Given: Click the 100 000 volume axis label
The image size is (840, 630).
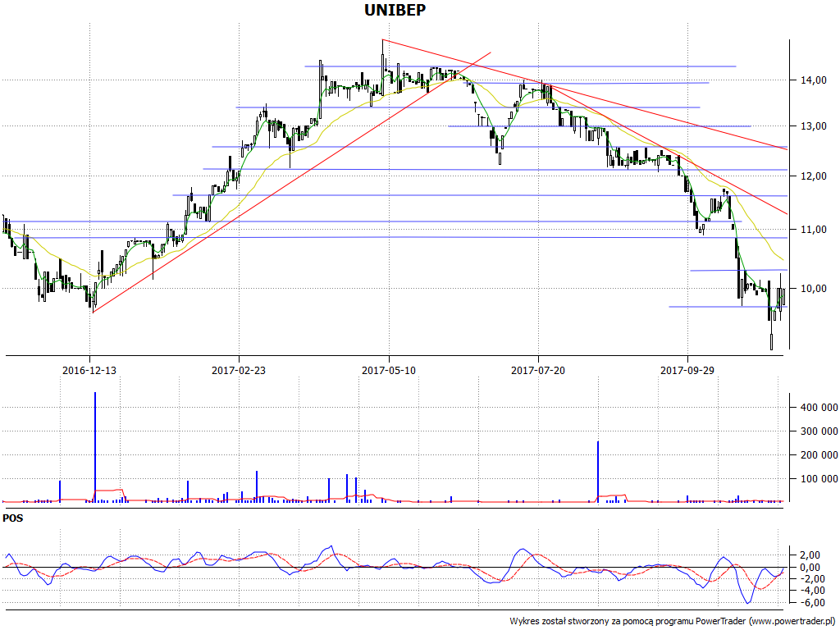Looking at the screenshot, I should point(819,479).
